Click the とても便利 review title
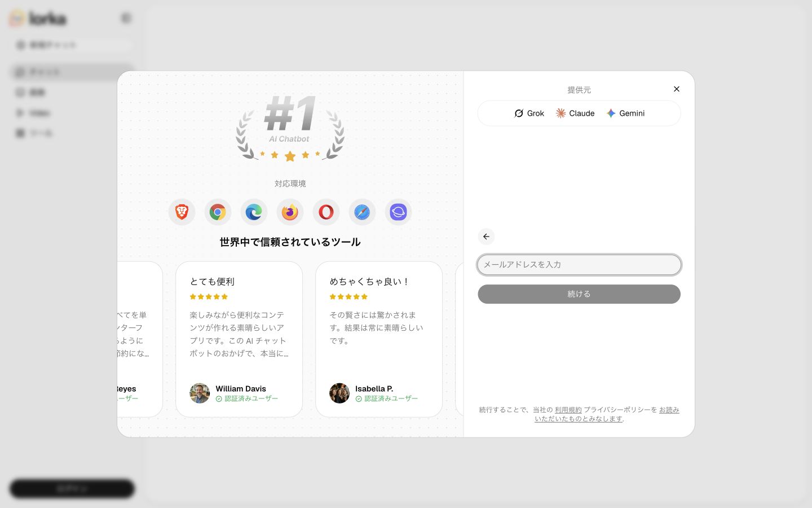812x508 pixels. pos(212,282)
